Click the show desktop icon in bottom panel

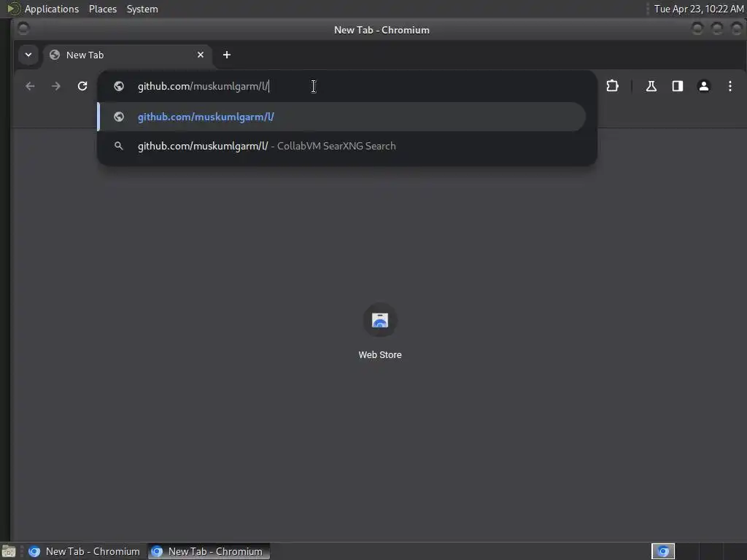[x=9, y=551]
